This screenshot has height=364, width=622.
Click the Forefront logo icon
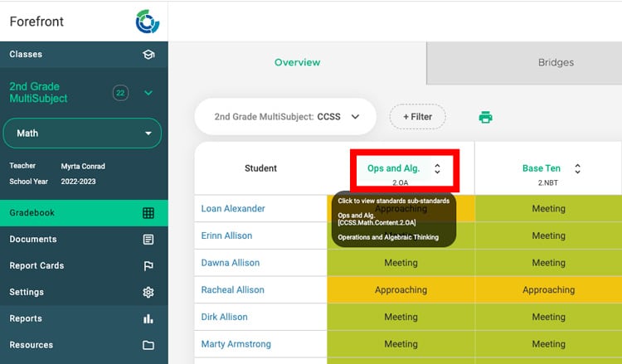coord(148,22)
